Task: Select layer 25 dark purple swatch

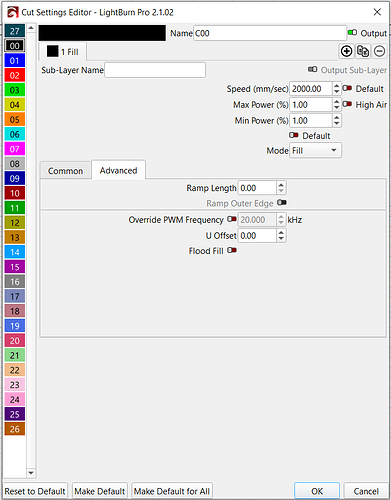Action: click(15, 414)
